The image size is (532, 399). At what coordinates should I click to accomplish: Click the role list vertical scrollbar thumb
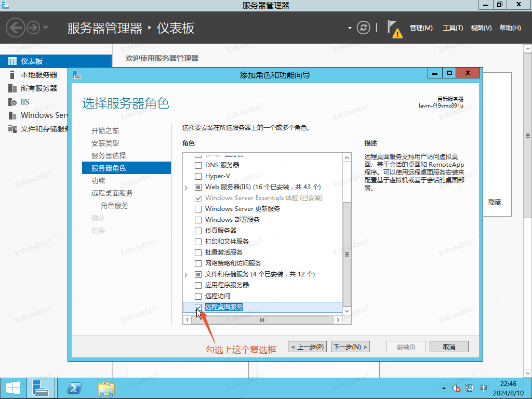[347, 254]
